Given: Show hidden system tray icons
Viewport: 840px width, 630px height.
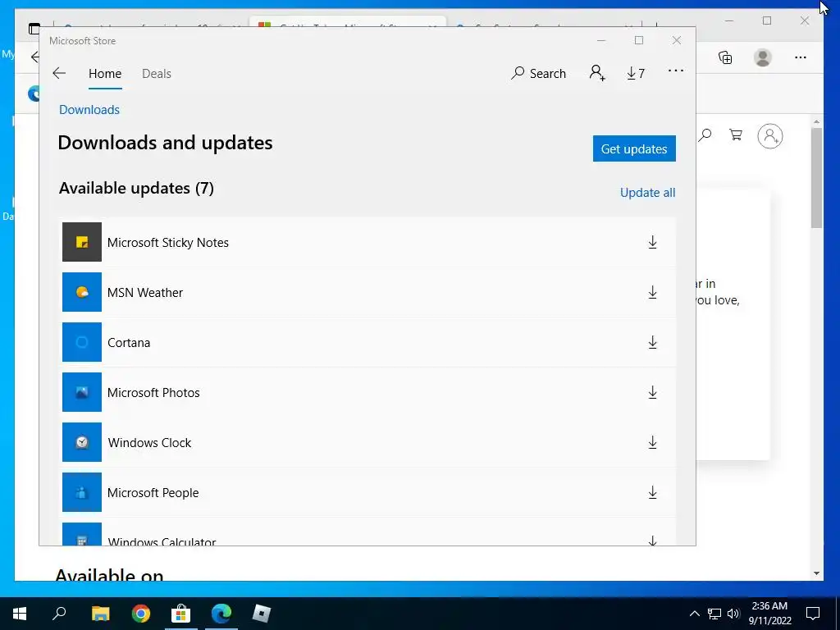Looking at the screenshot, I should click(x=694, y=614).
